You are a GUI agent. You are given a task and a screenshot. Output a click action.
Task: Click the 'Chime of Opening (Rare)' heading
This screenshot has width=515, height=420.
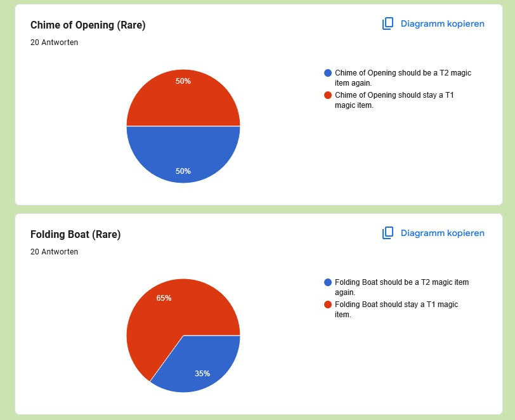click(x=88, y=25)
